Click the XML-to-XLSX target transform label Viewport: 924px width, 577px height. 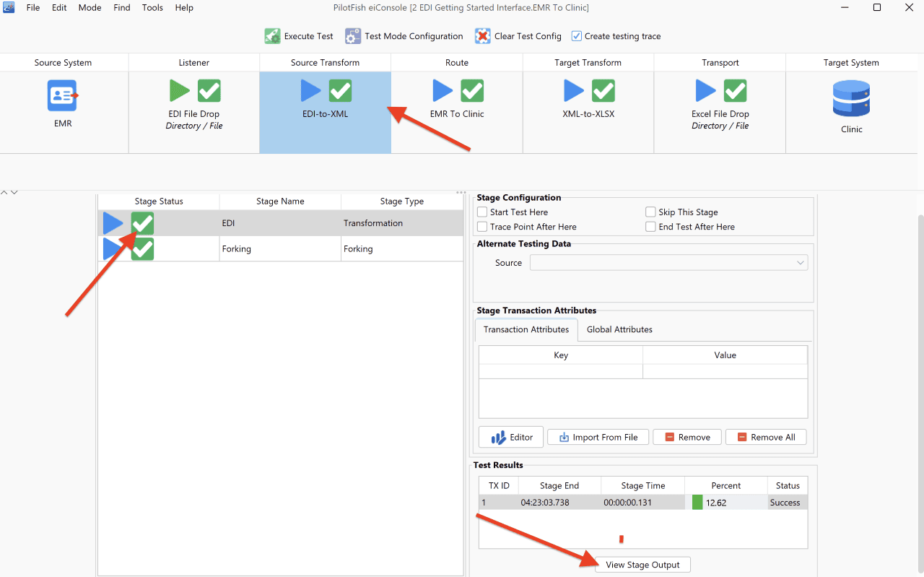click(588, 114)
